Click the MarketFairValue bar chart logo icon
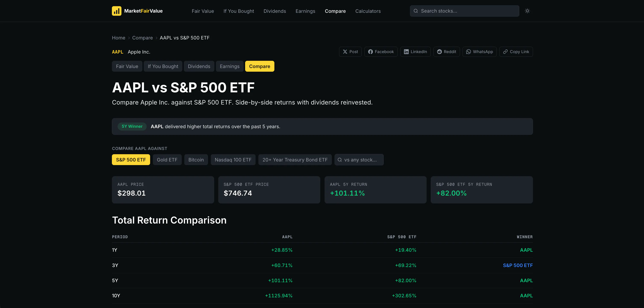The height and width of the screenshot is (308, 644). click(117, 11)
